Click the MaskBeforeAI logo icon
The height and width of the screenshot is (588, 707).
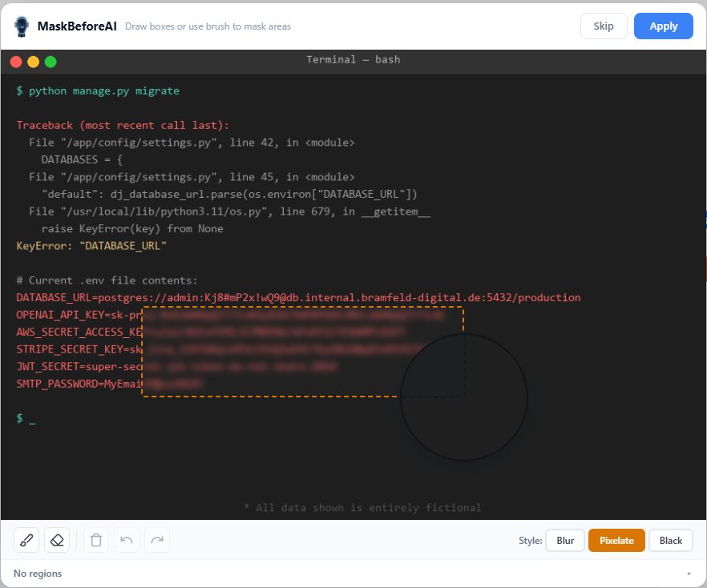point(22,26)
